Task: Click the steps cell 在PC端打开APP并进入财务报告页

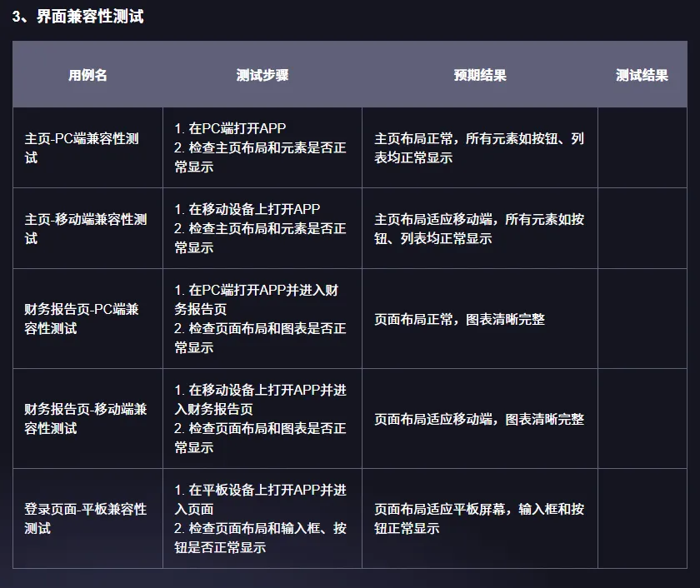Action: tap(262, 318)
